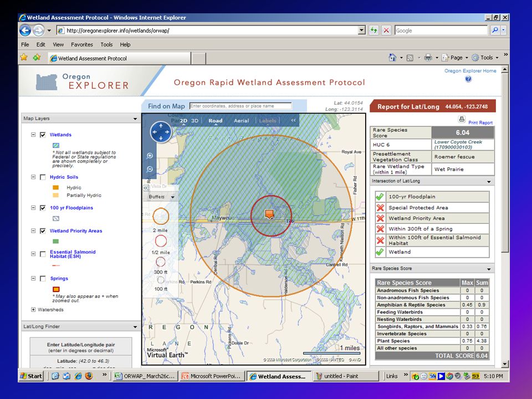
Task: Toggle the Wetlands layer checkbox
Action: [43, 135]
